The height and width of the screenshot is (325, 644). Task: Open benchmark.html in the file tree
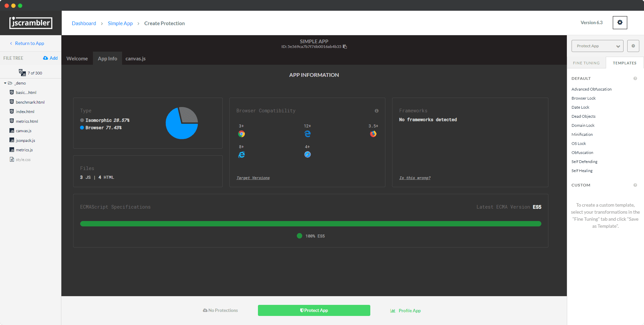coord(30,102)
